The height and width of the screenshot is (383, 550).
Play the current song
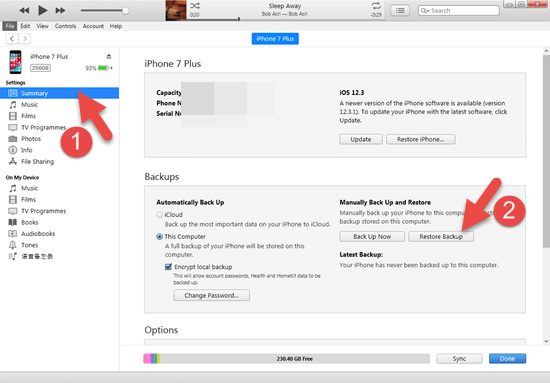point(42,10)
